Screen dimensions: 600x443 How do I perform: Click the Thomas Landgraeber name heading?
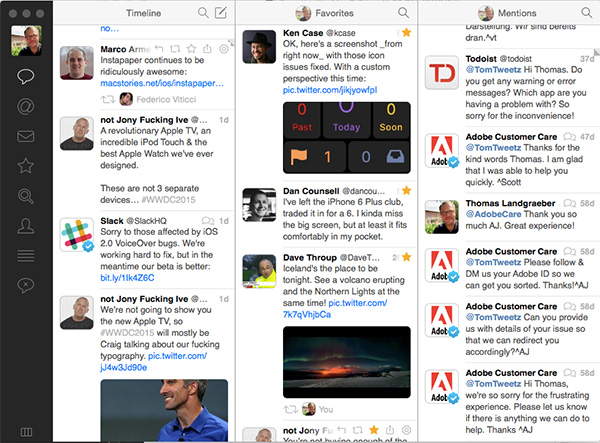[510, 203]
